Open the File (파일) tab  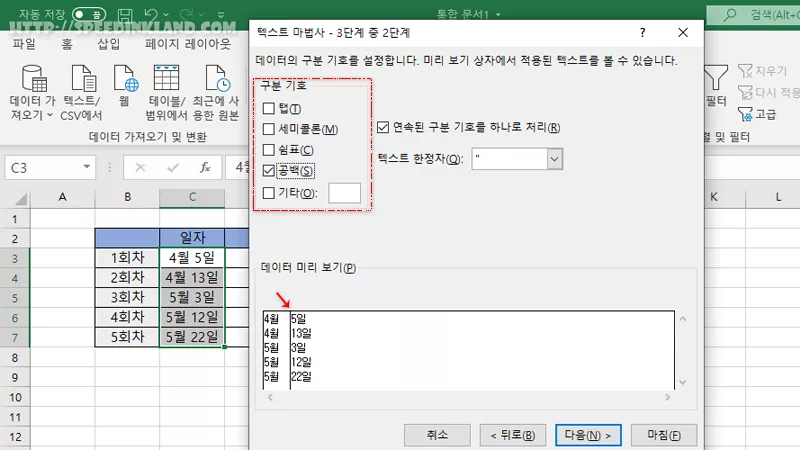24,44
